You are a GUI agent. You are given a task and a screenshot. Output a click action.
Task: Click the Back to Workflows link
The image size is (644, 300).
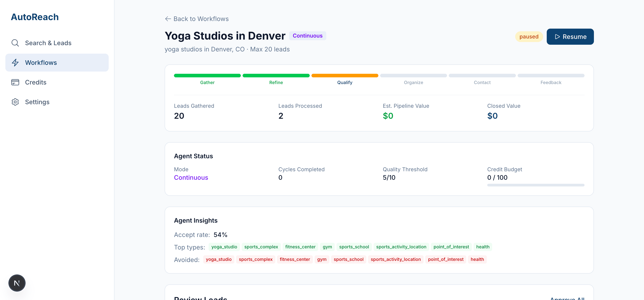click(x=201, y=19)
